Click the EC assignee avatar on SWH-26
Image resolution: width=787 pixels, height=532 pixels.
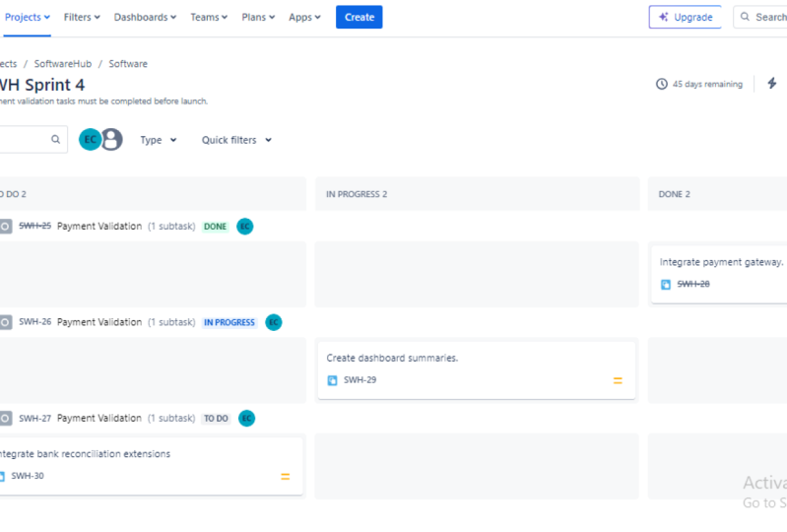tap(274, 322)
